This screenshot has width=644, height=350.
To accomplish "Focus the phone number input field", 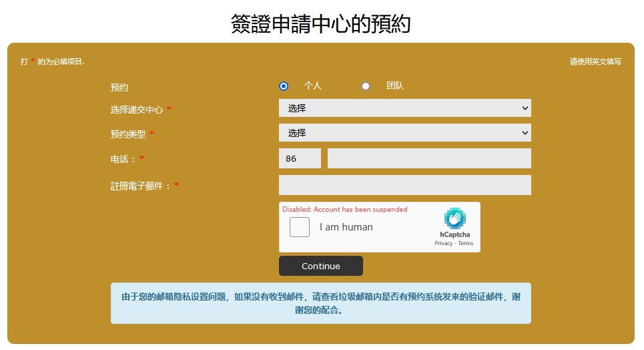I will (x=428, y=158).
